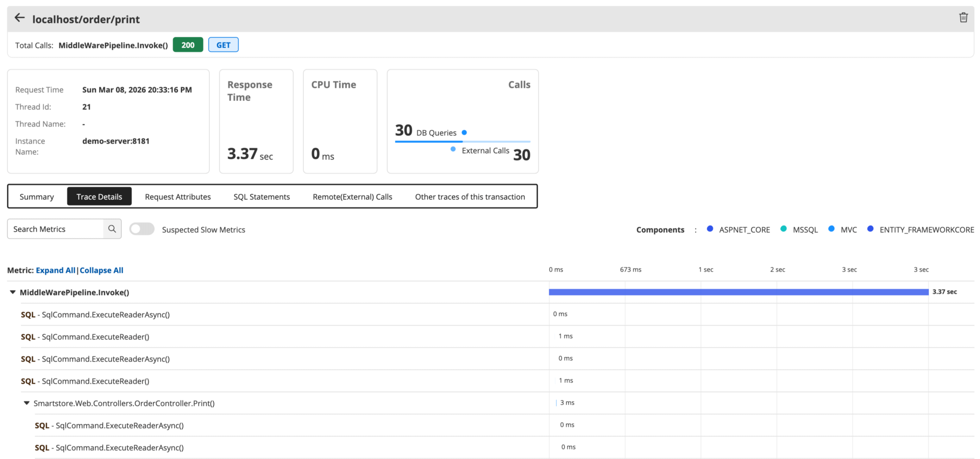Viewport: 980px width, 459px height.
Task: Click the trash delete icon
Action: [963, 17]
